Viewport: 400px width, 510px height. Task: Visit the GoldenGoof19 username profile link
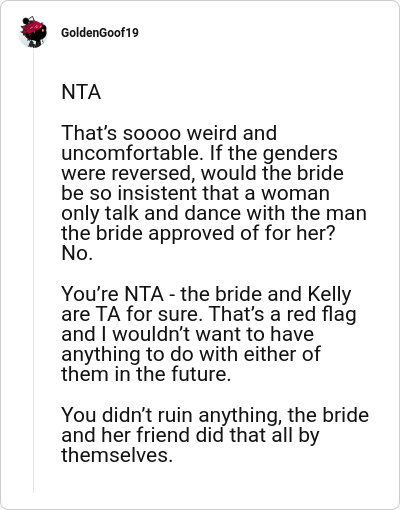point(100,33)
